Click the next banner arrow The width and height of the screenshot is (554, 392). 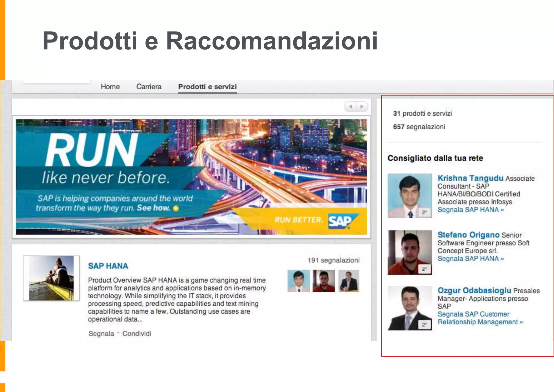(x=362, y=107)
